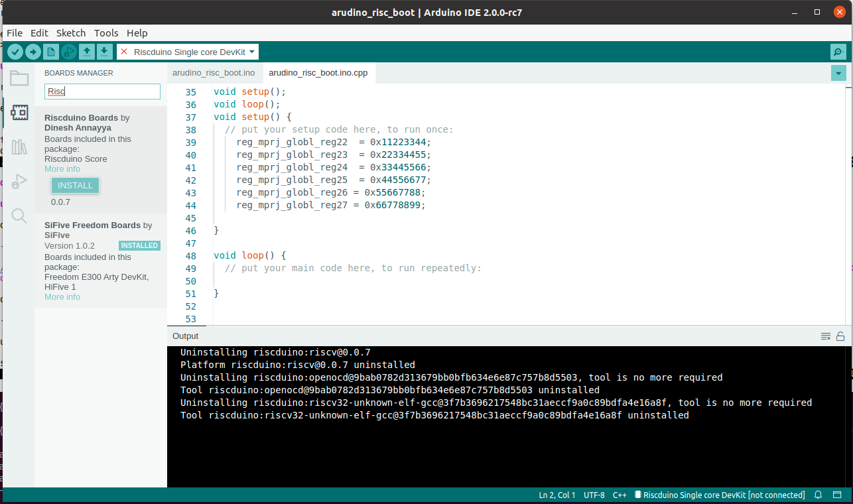Viewport: 853px width, 504px height.
Task: Click Dinesh Annayya author name
Action: (78, 127)
